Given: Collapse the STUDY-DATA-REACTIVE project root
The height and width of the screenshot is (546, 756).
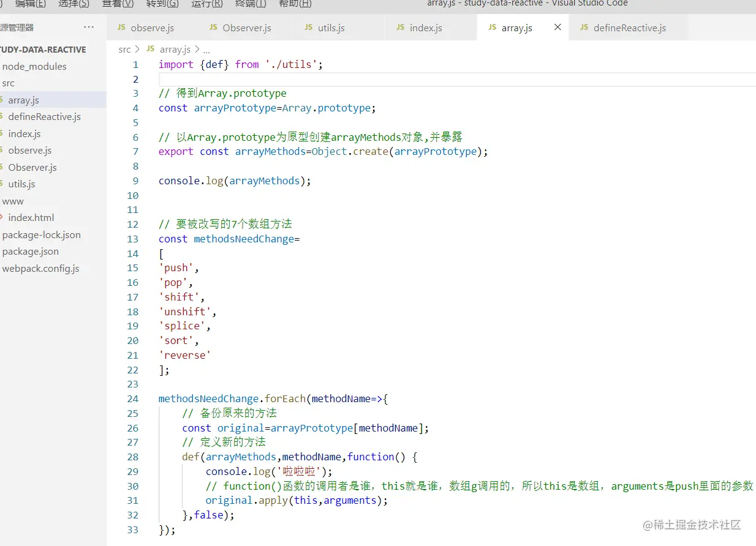Looking at the screenshot, I should pos(43,50).
